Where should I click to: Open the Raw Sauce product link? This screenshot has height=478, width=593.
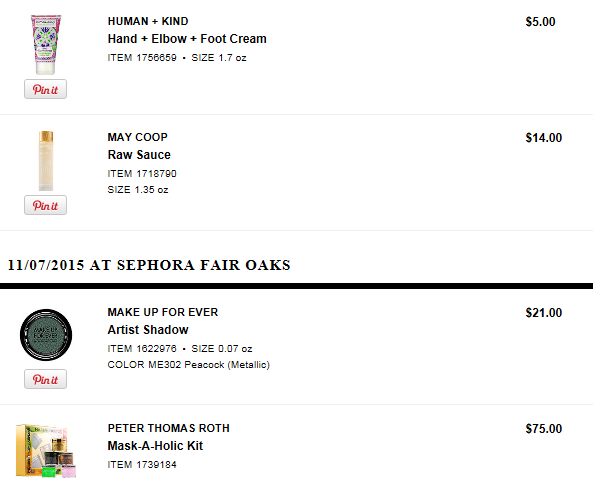click(x=139, y=155)
